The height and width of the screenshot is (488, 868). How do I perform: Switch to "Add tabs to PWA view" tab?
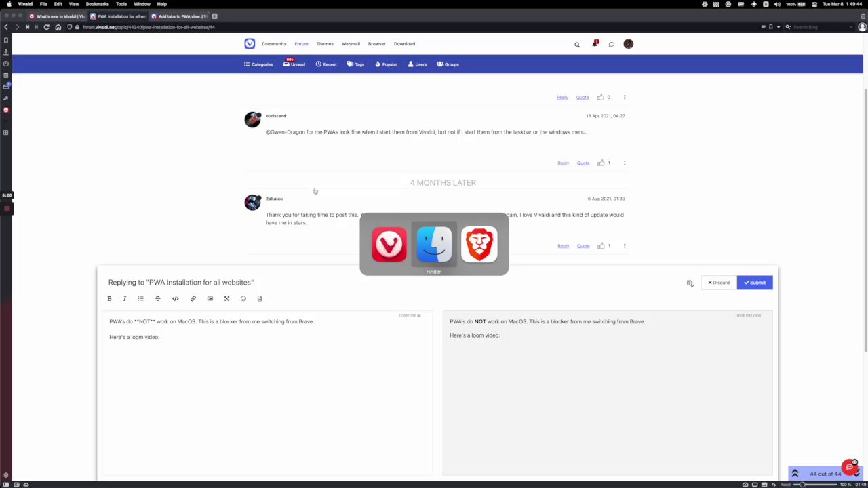pos(180,16)
